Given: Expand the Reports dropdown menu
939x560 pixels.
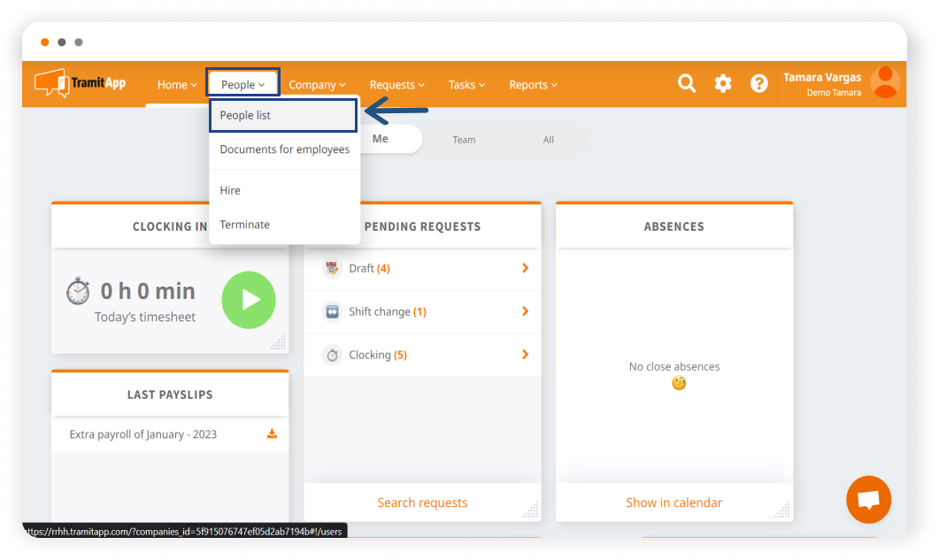Looking at the screenshot, I should 533,85.
